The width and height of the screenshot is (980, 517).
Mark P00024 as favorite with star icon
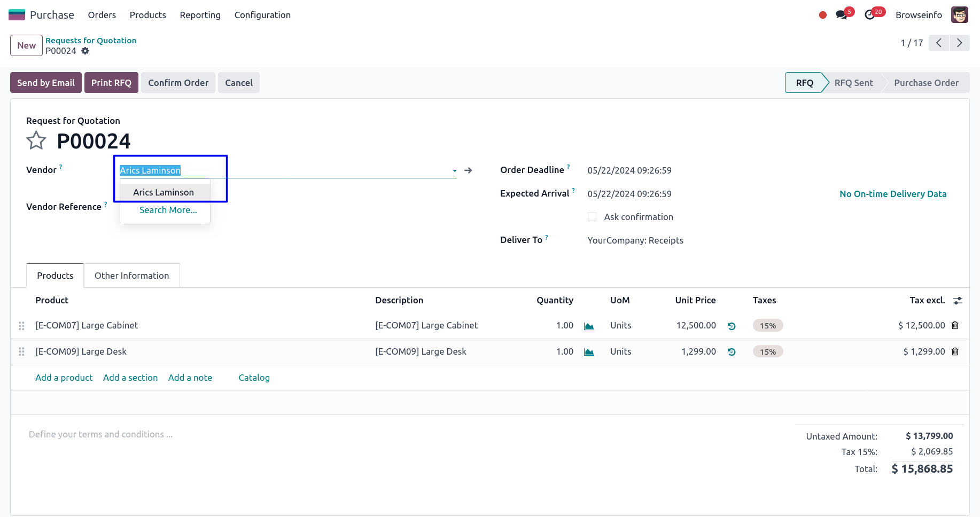pos(36,141)
